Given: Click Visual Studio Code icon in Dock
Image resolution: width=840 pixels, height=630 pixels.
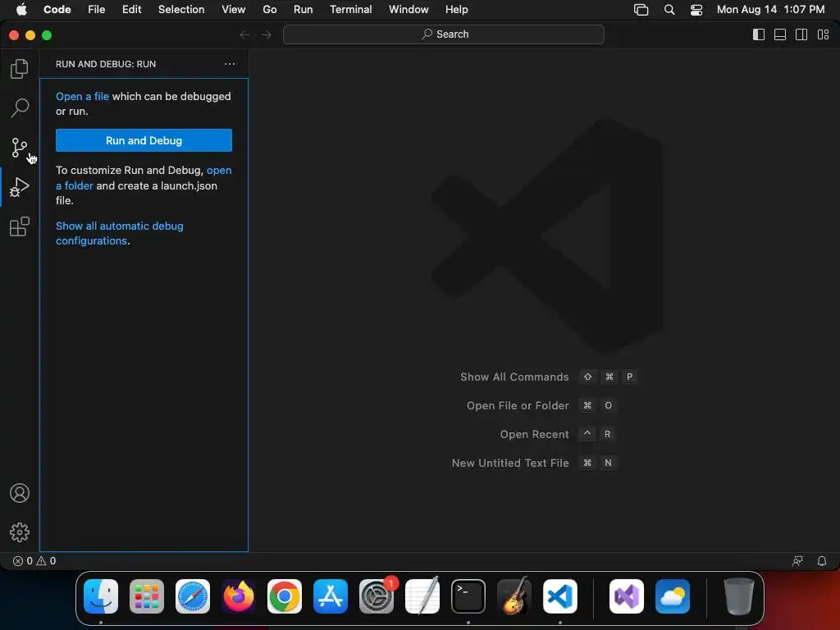Looking at the screenshot, I should point(560,596).
